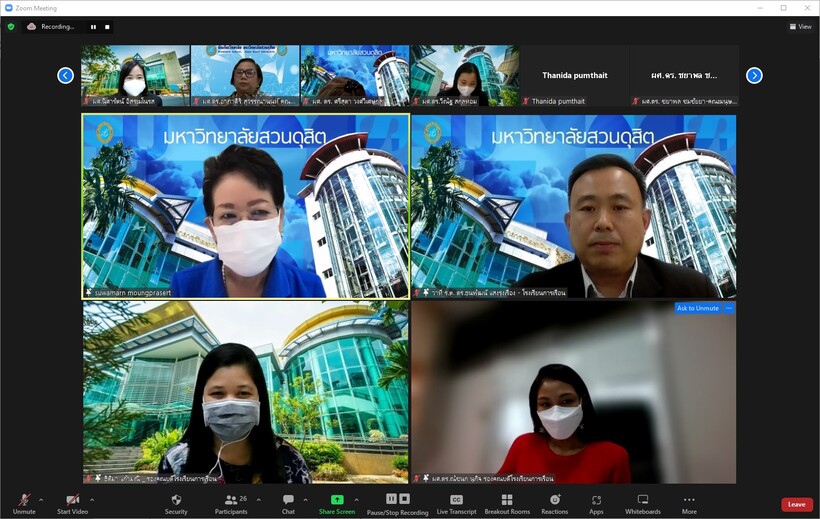Image resolution: width=820 pixels, height=519 pixels.
Task: Stop recording using top-left stop icon
Action: [x=107, y=27]
